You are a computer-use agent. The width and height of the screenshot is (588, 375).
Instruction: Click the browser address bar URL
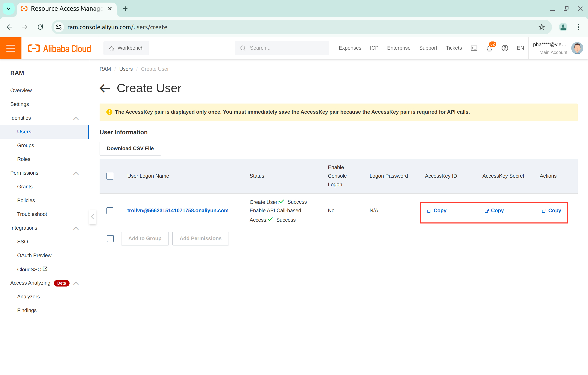117,27
